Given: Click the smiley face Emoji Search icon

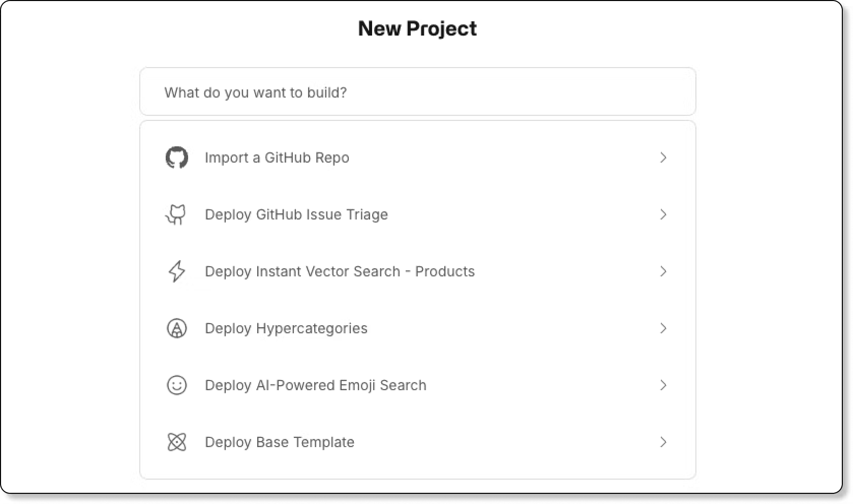Looking at the screenshot, I should [177, 385].
